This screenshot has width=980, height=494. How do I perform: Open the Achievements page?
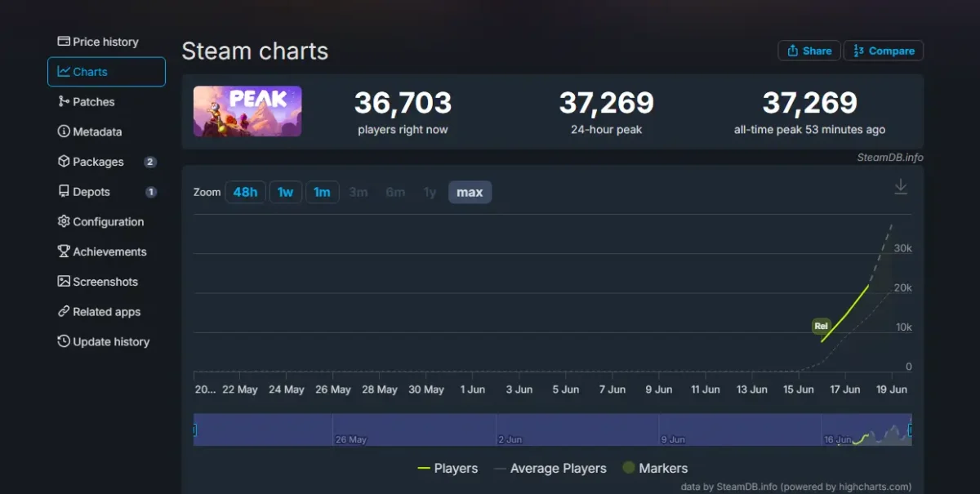click(102, 251)
